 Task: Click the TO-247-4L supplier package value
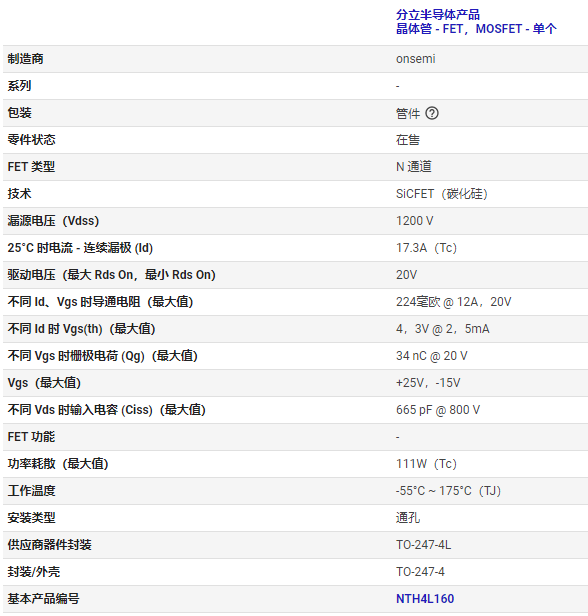click(423, 545)
